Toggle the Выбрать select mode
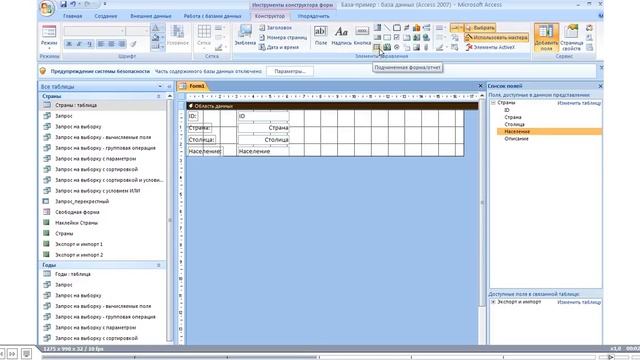The image size is (640, 360). [x=480, y=28]
